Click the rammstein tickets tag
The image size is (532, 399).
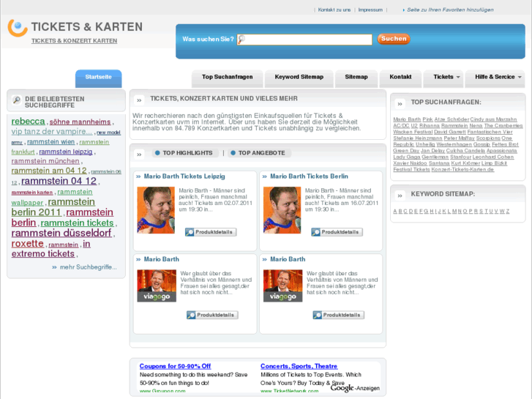77,223
